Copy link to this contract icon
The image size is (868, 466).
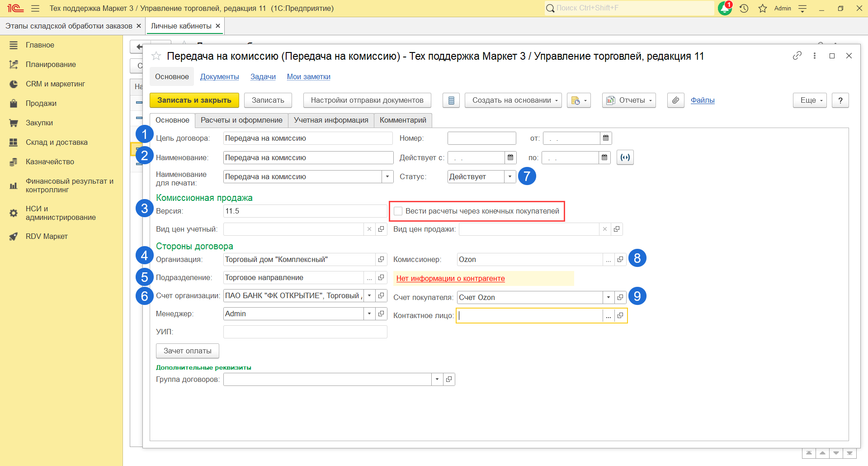(x=797, y=56)
